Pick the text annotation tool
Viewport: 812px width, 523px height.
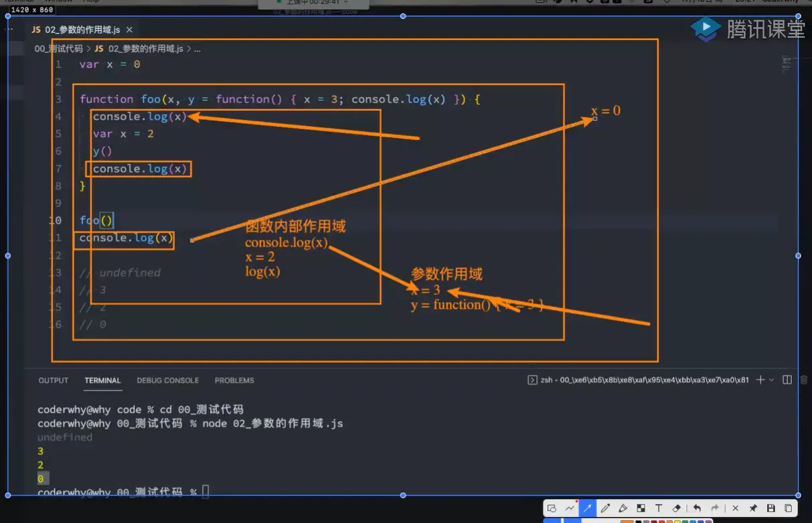pos(659,509)
